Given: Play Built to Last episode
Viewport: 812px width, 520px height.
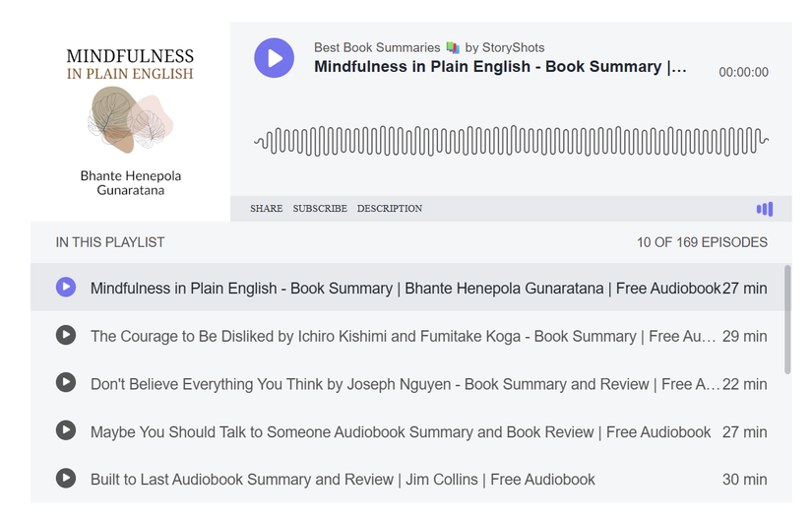Looking at the screenshot, I should (66, 479).
